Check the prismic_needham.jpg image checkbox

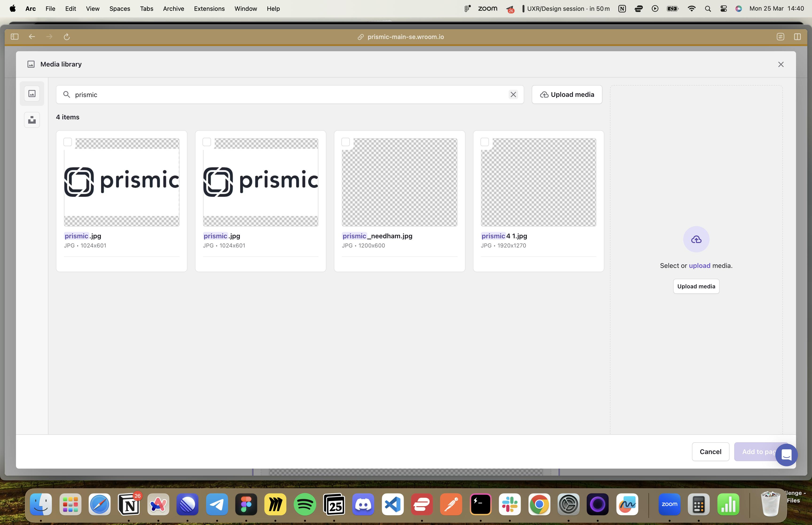(346, 142)
